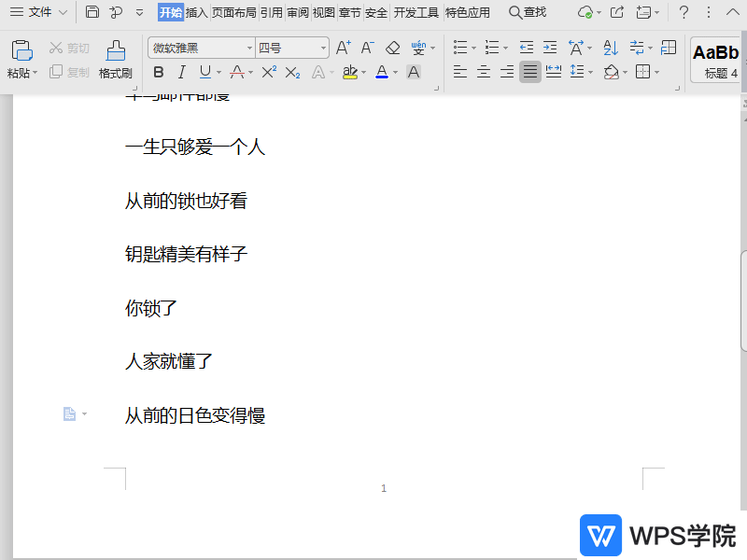Set align left paragraph
Screen dimensions: 747x560
tap(459, 72)
